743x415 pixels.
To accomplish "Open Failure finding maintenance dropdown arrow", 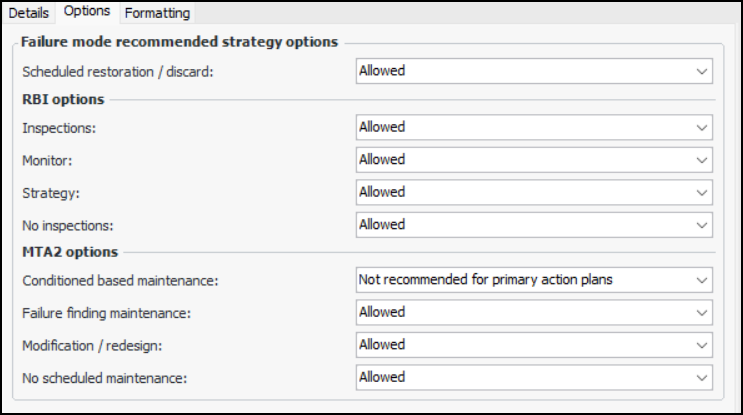I will click(701, 313).
